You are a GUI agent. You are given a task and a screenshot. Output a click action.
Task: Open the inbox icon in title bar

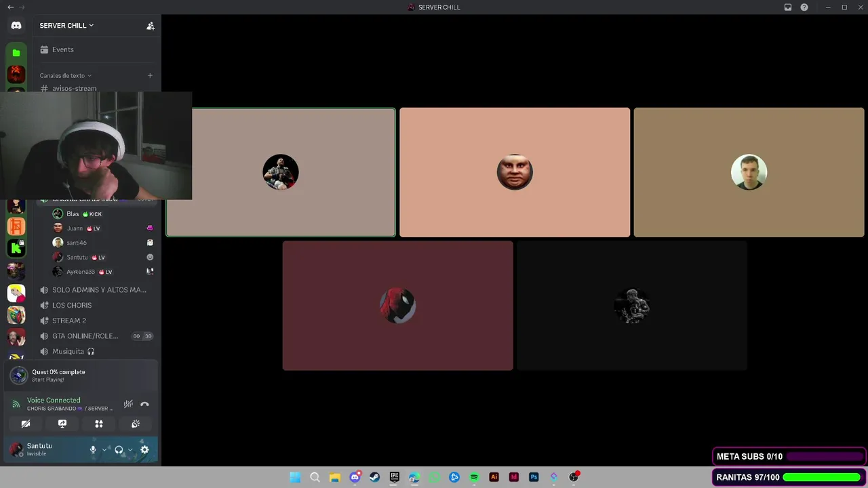(x=788, y=7)
